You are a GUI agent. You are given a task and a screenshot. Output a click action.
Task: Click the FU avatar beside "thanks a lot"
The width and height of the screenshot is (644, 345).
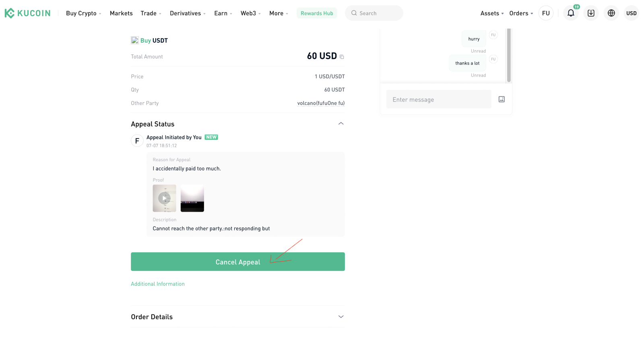pyautogui.click(x=493, y=59)
